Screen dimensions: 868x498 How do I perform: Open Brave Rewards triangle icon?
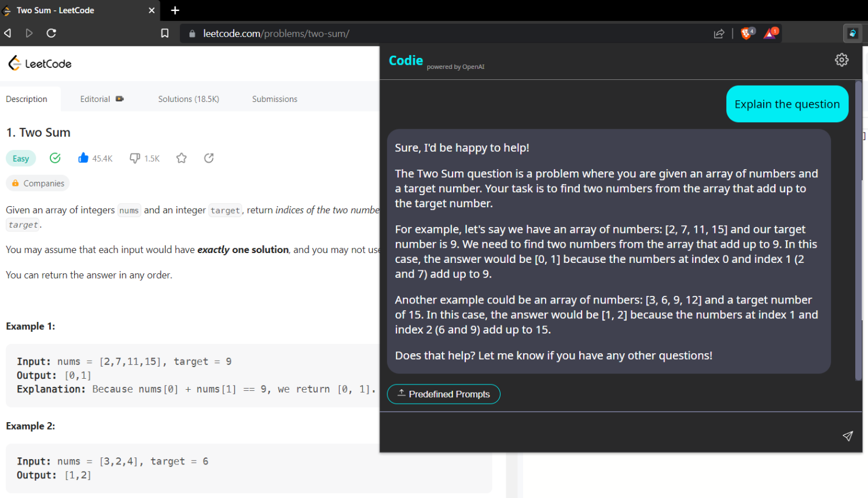click(x=771, y=33)
